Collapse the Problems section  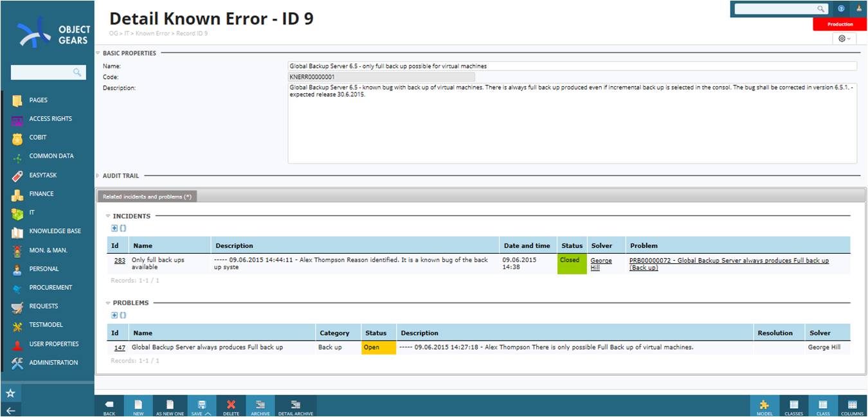click(x=108, y=303)
